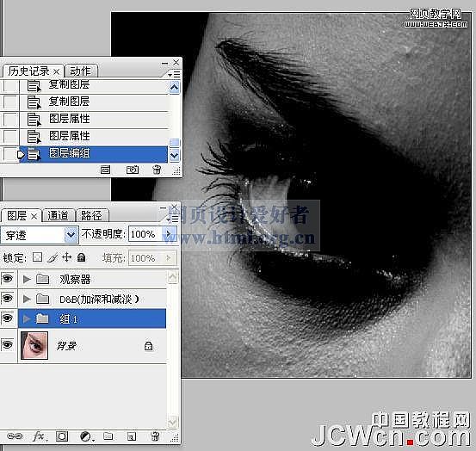The height and width of the screenshot is (451, 476).
Task: Create new snapshot in History panel
Action: click(x=133, y=170)
